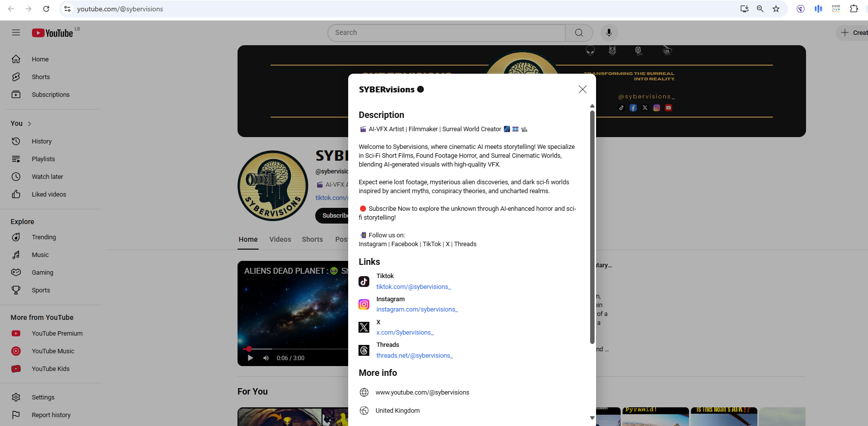Click the search magnifier button
The width and height of the screenshot is (868, 426).
(x=579, y=32)
